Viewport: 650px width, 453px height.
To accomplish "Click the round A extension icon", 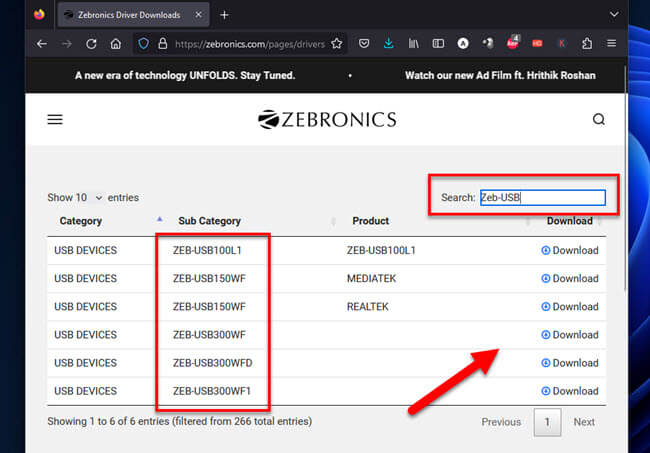I will 463,44.
